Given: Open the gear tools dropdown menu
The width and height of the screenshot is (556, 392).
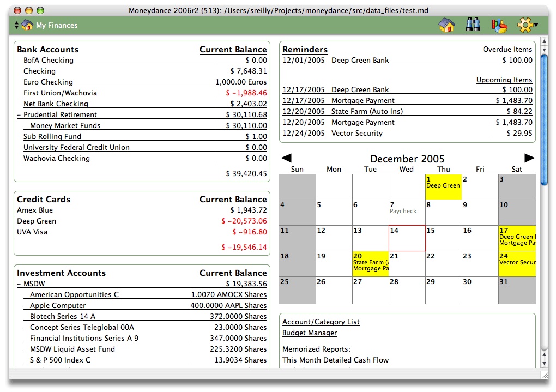Looking at the screenshot, I should click(x=527, y=25).
